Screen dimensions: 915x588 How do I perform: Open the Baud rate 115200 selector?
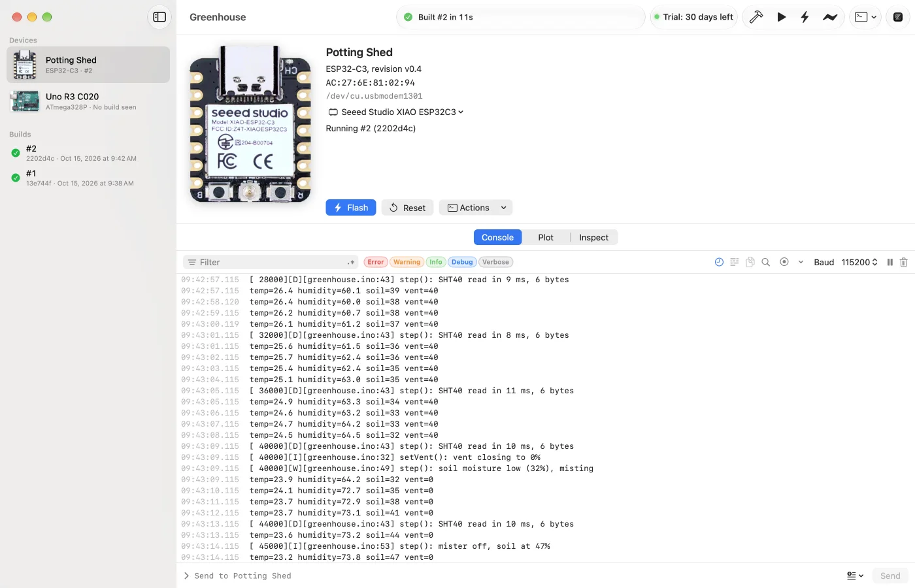pyautogui.click(x=859, y=262)
